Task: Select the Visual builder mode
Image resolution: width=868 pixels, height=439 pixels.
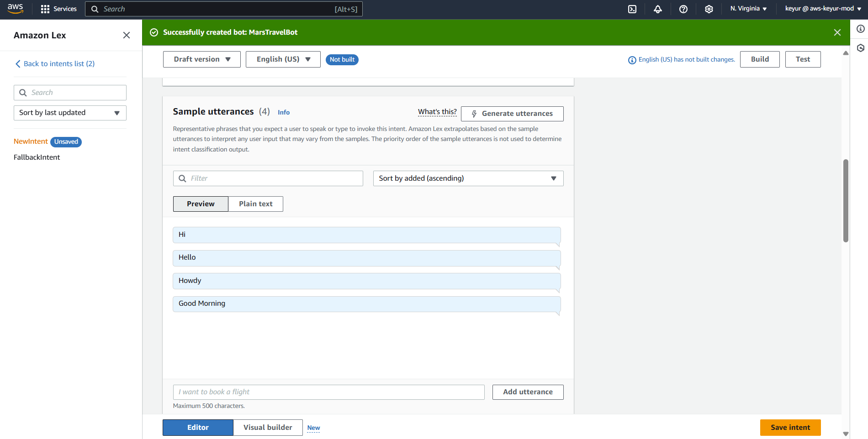Action: click(268, 428)
